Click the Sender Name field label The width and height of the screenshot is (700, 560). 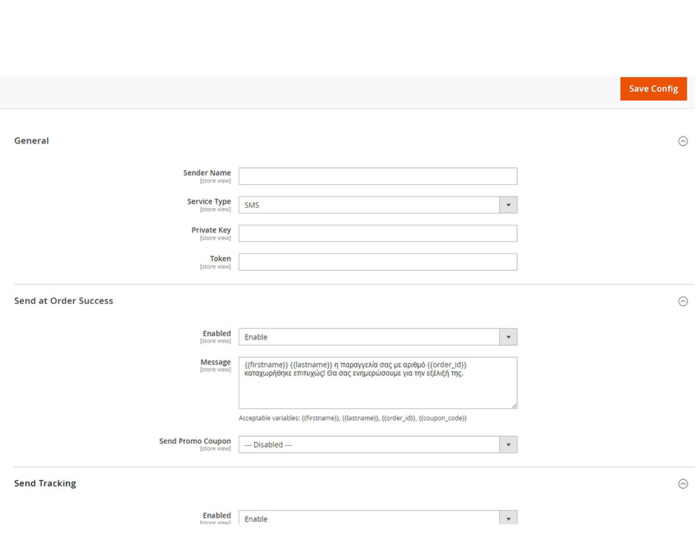(207, 173)
